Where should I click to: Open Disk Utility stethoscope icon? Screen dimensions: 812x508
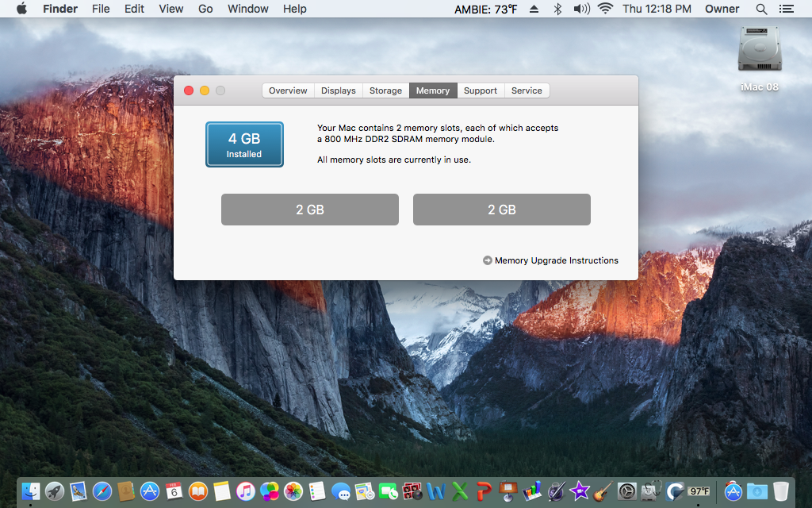[651, 491]
